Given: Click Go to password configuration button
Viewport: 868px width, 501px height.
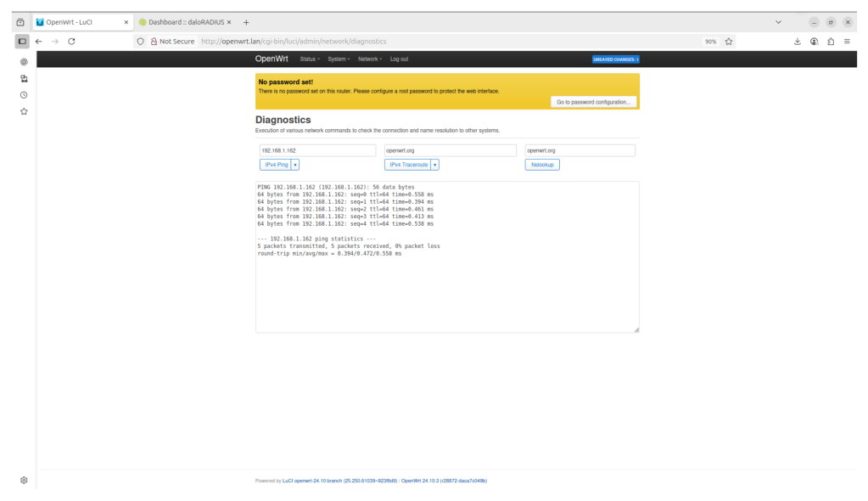Looking at the screenshot, I should (x=593, y=102).
